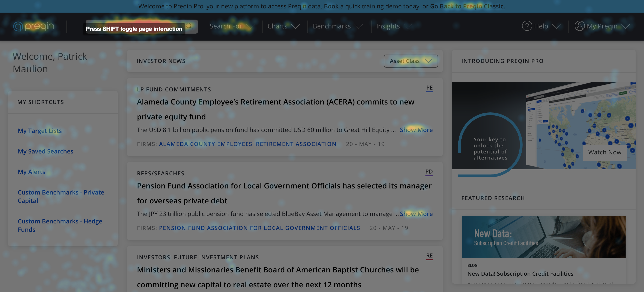
Task: Open the Alameda County ACERA headline
Action: [276, 109]
